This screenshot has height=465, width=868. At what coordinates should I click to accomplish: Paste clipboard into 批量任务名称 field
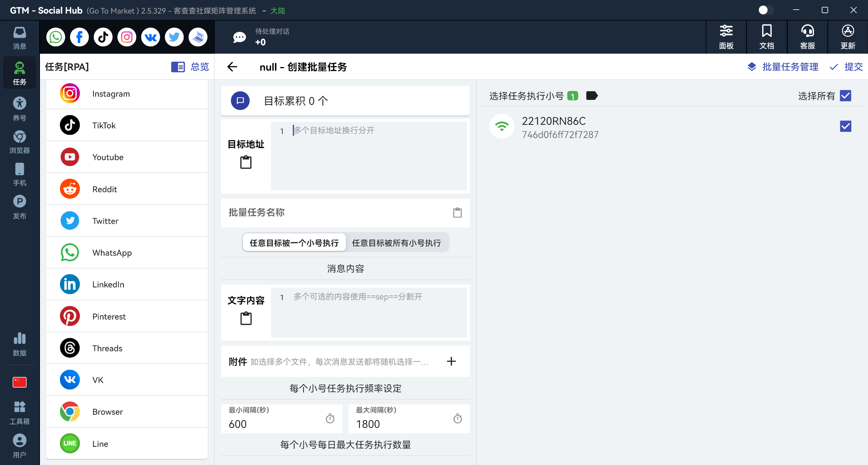pos(457,213)
